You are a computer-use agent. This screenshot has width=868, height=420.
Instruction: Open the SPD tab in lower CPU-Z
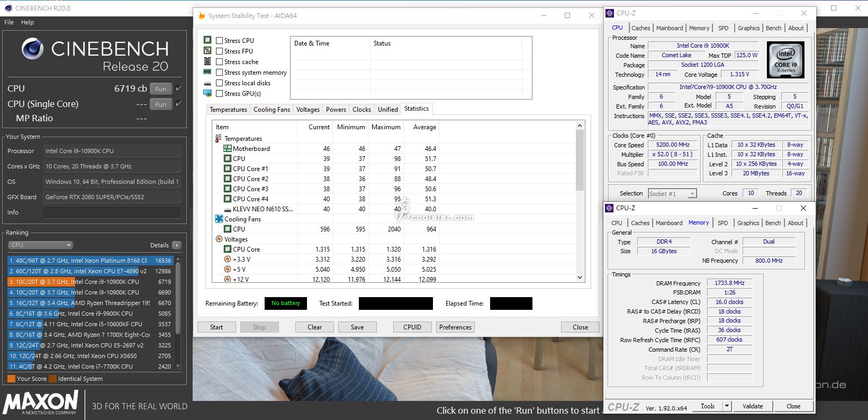(x=723, y=223)
